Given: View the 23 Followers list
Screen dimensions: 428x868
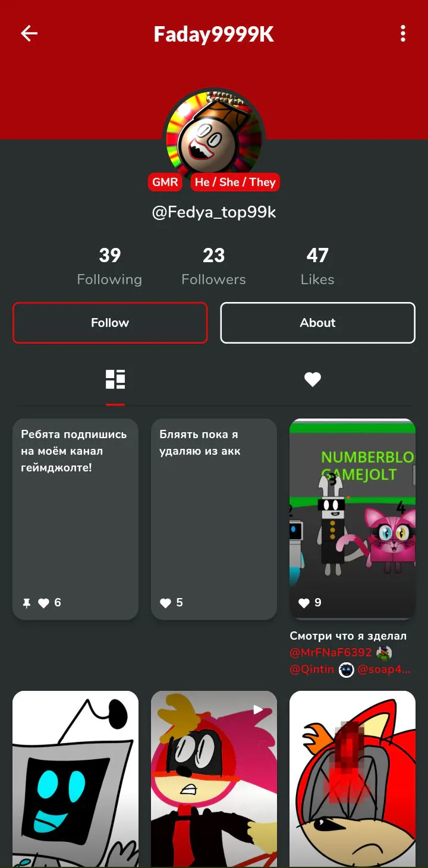Looking at the screenshot, I should pyautogui.click(x=213, y=266).
